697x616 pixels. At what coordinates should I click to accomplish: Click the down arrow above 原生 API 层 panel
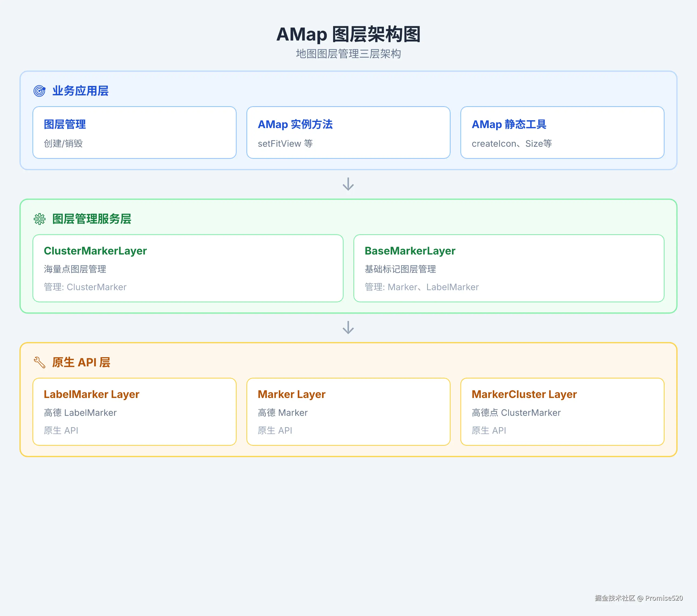point(348,327)
